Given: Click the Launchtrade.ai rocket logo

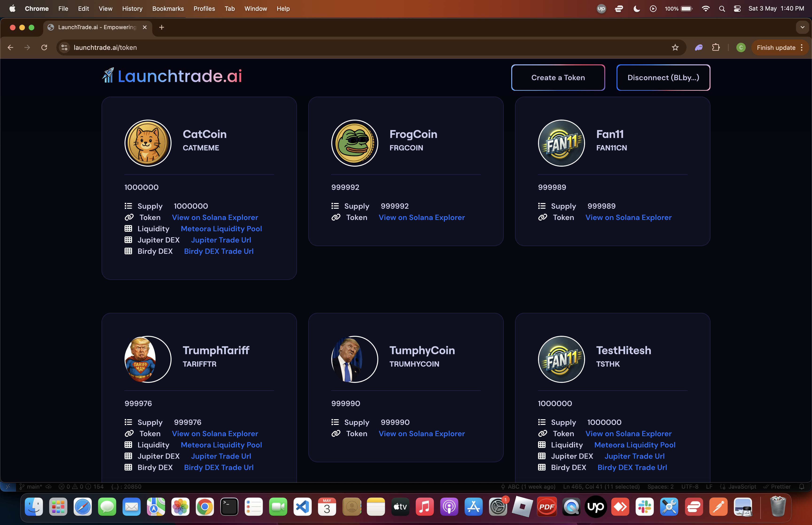Looking at the screenshot, I should 108,76.
